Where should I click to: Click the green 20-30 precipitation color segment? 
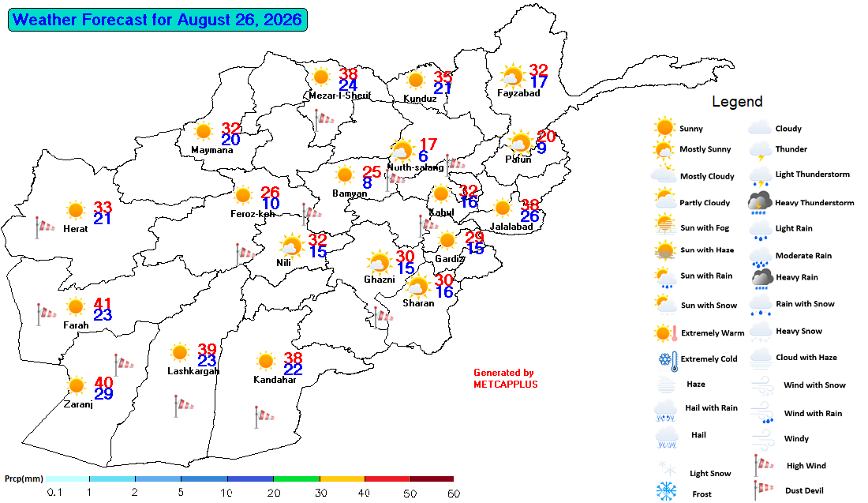click(296, 479)
